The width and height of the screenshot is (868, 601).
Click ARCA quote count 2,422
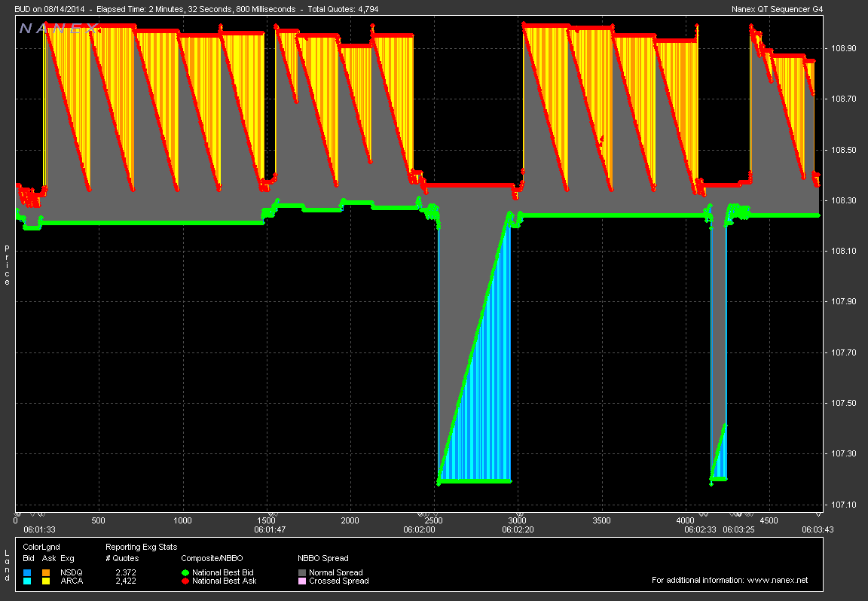tap(126, 581)
